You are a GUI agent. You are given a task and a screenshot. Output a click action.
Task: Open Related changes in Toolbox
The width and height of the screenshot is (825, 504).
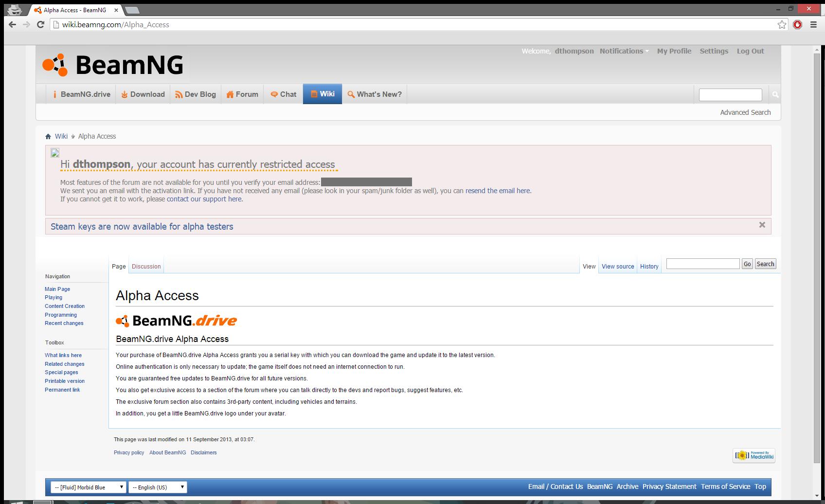[65, 364]
